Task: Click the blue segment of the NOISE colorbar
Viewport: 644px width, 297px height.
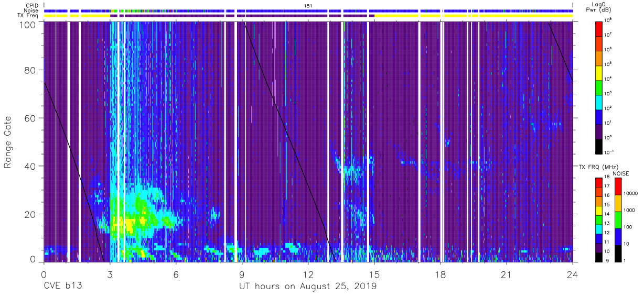Action: click(x=618, y=236)
